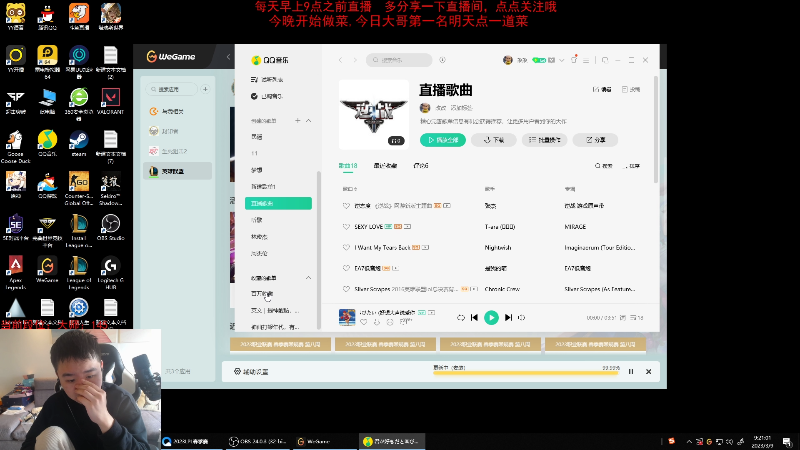The image size is (800, 450).
Task: Toggle the loop playback mode
Action: [461, 317]
